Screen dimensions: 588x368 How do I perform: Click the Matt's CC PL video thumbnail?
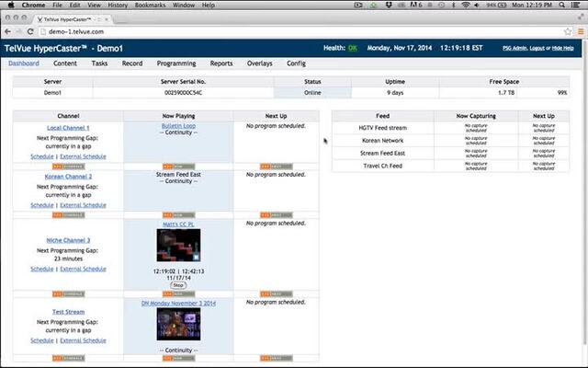[178, 246]
